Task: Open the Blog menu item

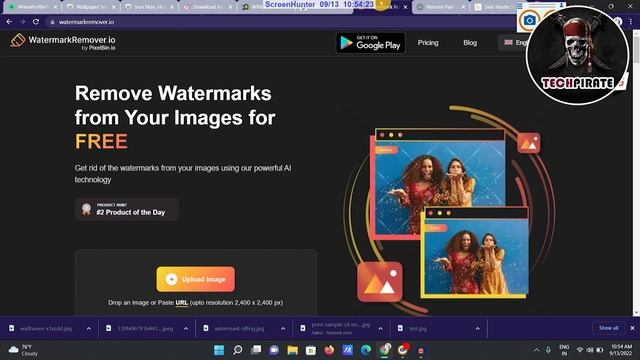Action: pos(470,42)
